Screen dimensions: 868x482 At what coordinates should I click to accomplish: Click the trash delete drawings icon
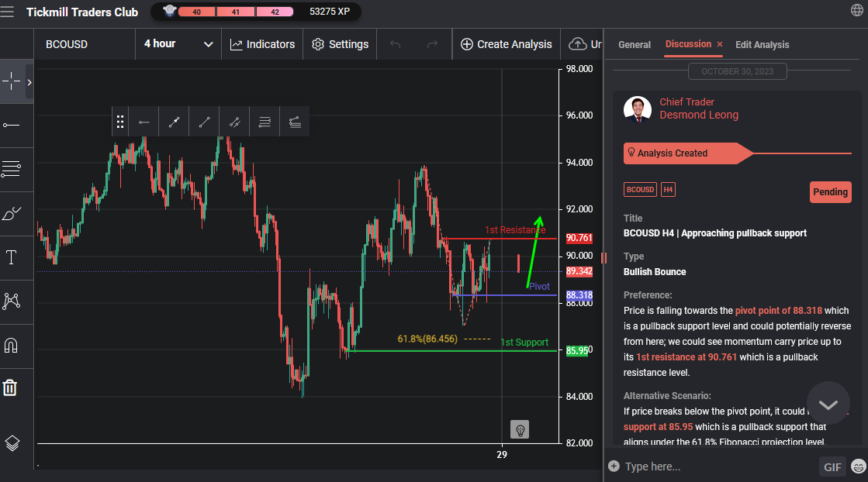tap(10, 387)
